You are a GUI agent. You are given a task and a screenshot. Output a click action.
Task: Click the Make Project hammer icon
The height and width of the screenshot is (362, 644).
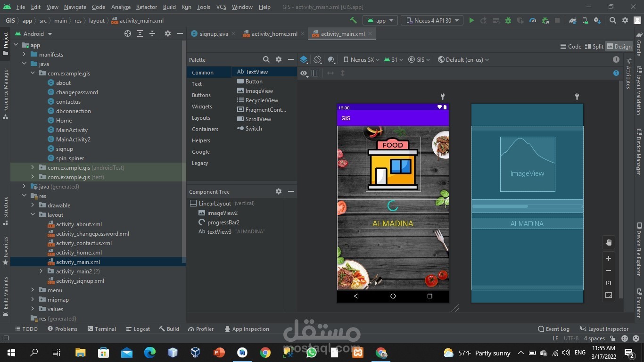pyautogui.click(x=353, y=20)
